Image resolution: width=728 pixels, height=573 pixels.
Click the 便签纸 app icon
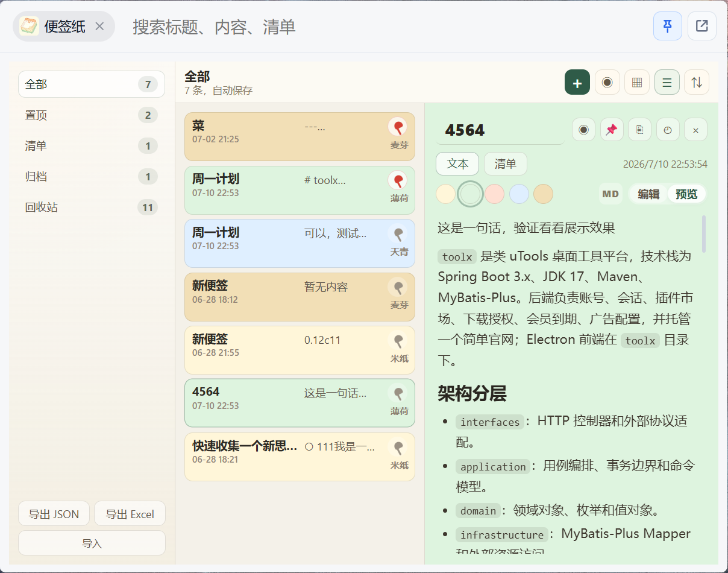point(29,26)
